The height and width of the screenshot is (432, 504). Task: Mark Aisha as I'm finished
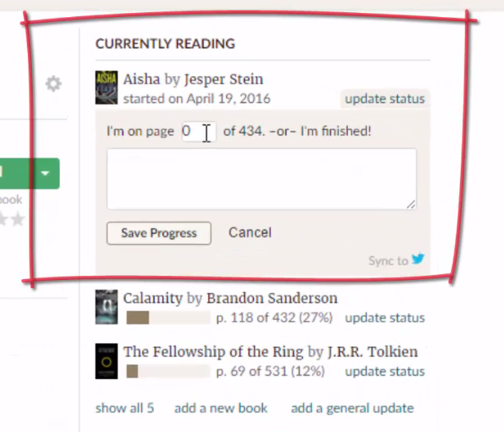coord(336,131)
